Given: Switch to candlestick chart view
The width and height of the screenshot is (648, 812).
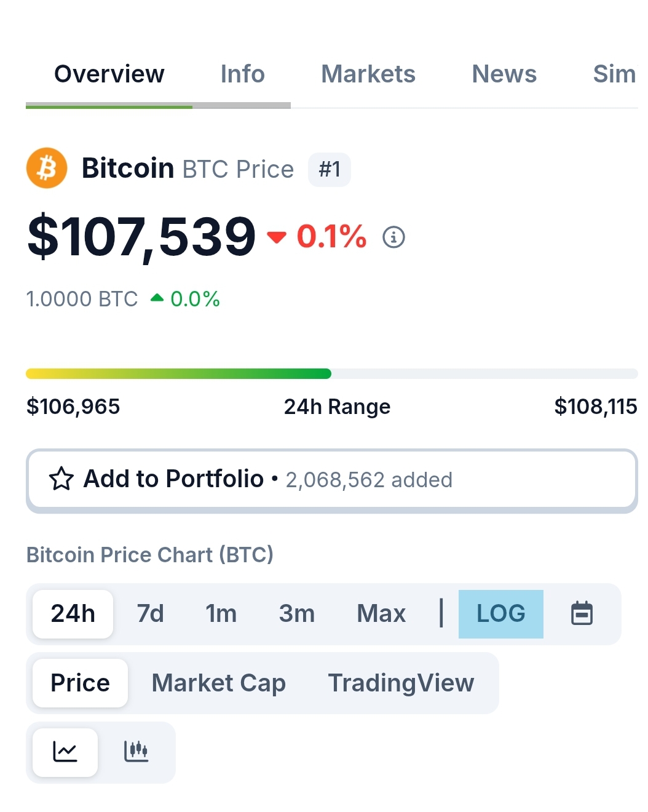Looking at the screenshot, I should (x=136, y=752).
